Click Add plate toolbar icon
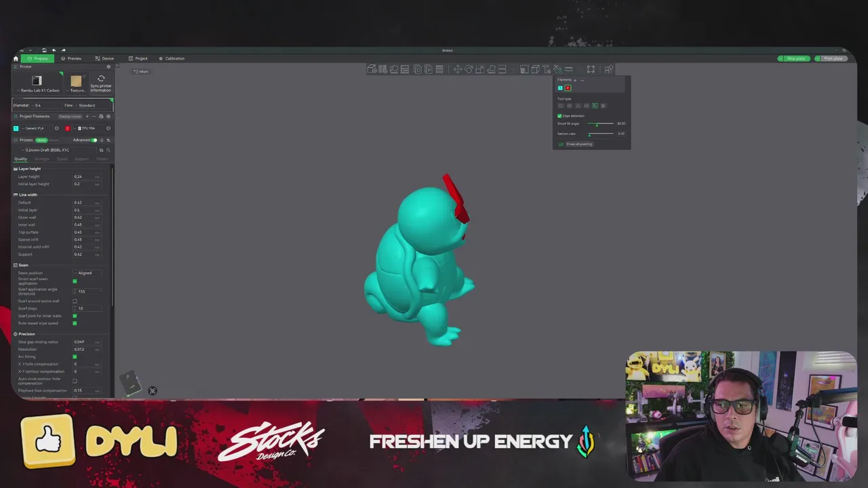The width and height of the screenshot is (868, 488). click(382, 69)
